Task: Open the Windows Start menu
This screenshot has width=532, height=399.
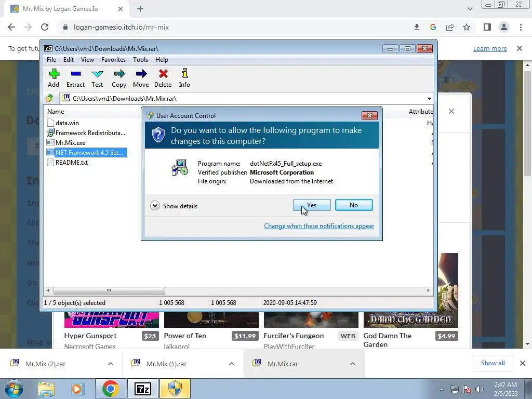Action: [14, 389]
